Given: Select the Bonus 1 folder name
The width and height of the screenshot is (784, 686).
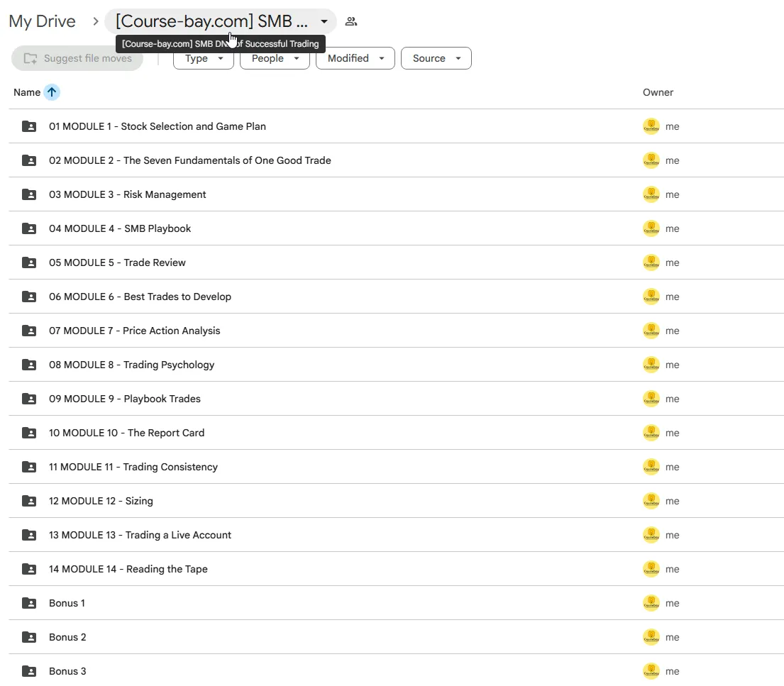Looking at the screenshot, I should (67, 603).
